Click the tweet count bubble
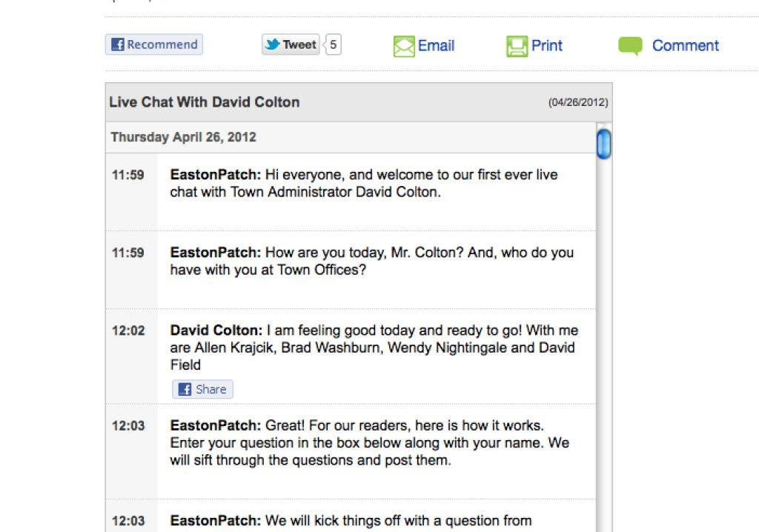The width and height of the screenshot is (759, 532). point(333,44)
